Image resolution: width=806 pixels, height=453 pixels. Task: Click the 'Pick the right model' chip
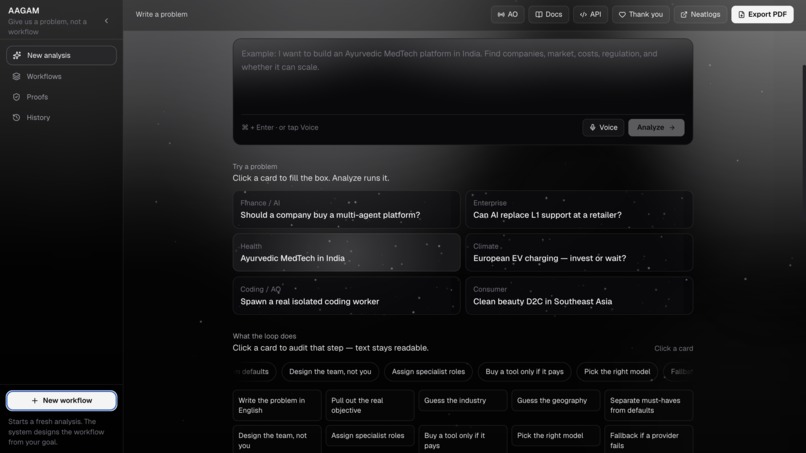point(617,372)
